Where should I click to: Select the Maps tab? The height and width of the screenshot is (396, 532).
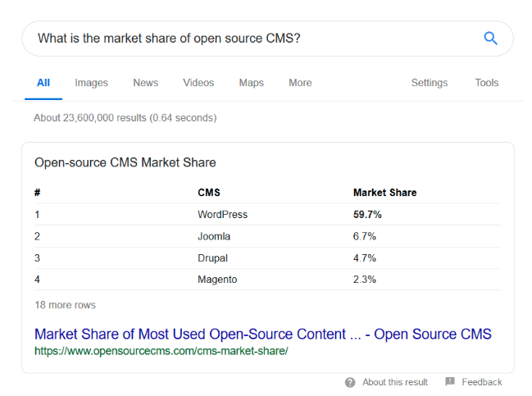pyautogui.click(x=251, y=83)
